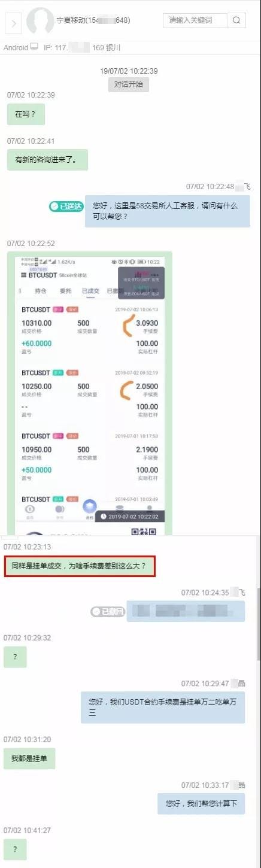
Task: Click the highlighted 同样是挂单成交 message
Action: click(x=80, y=566)
